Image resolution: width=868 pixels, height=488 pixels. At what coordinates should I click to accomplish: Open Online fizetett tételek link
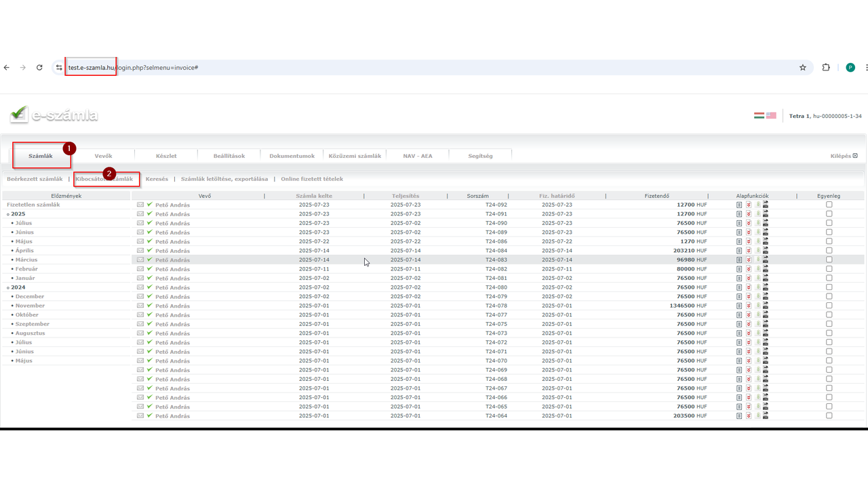point(312,179)
